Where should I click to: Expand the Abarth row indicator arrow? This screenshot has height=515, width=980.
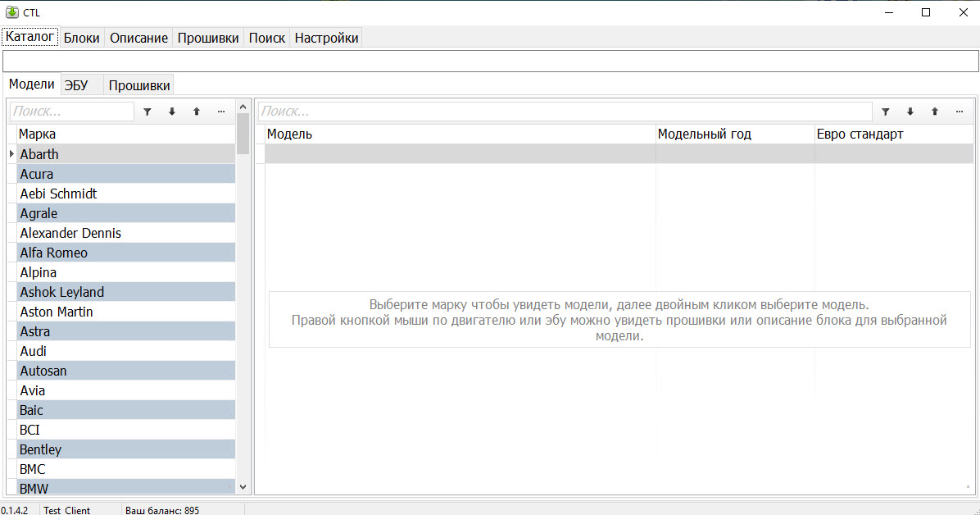coord(11,154)
